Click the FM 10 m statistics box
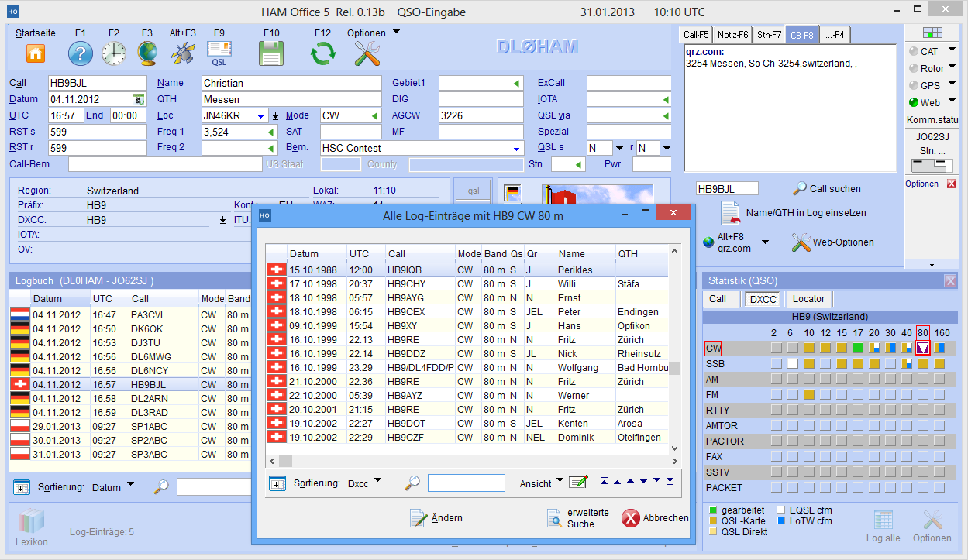Screen dimensions: 968x560 [808, 394]
